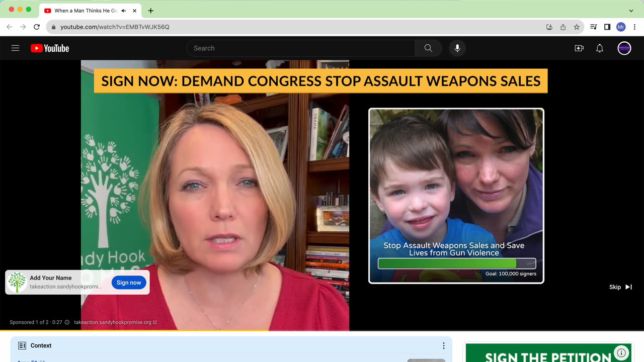The width and height of the screenshot is (644, 362).
Task: View site information lock icon
Action: tap(54, 27)
